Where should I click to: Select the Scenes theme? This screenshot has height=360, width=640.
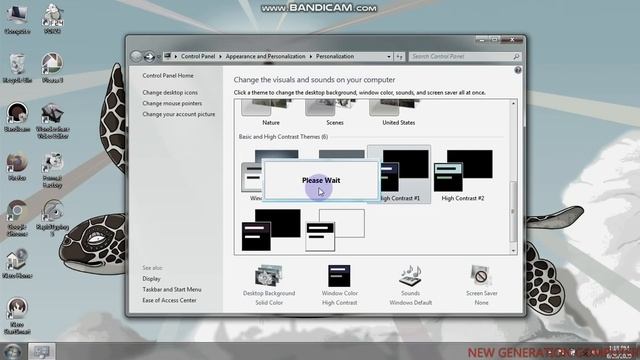point(335,113)
